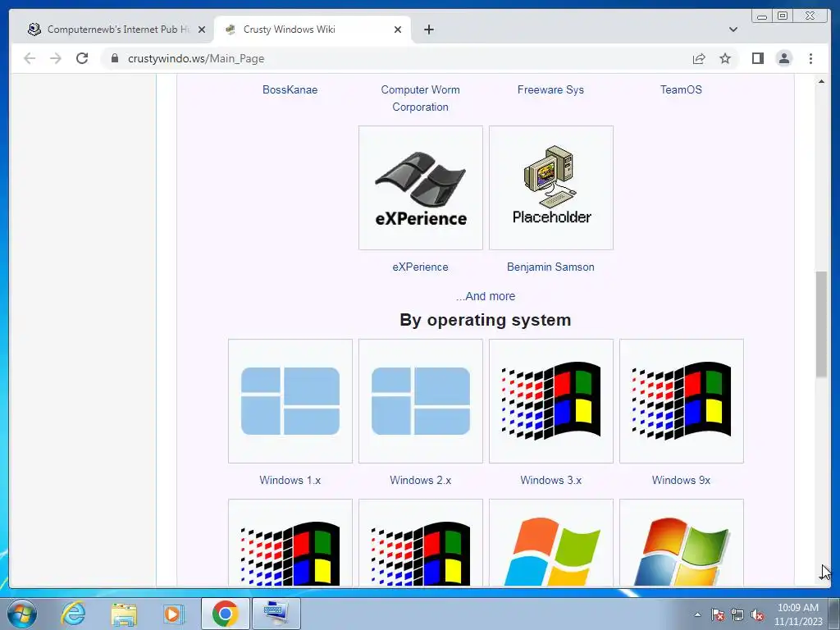Screen dimensions: 840x630
Task: Click the glossy Windows Vista-style logo thumbnail
Action: 681,543
